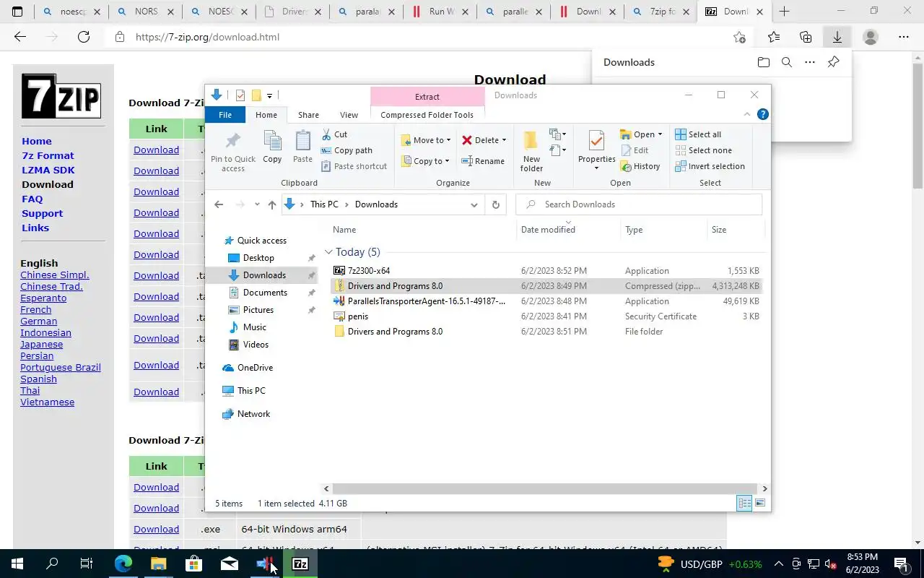Image resolution: width=924 pixels, height=578 pixels.
Task: Click Pin to Quick access in ribbon
Action: pos(232,152)
